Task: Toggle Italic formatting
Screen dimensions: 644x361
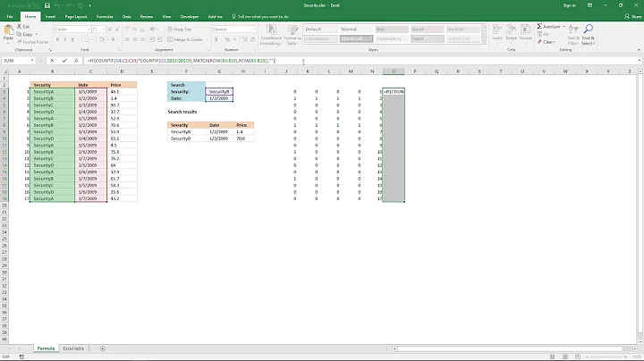Action: 65,39
